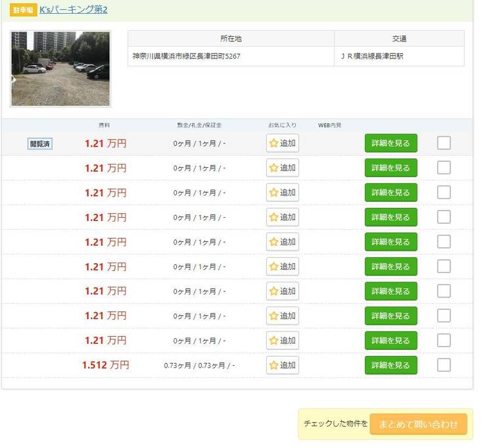Viewport: 493px width, 448px height.
Task: Click the 敷金/礼金/保証金 column header
Action: click(199, 125)
